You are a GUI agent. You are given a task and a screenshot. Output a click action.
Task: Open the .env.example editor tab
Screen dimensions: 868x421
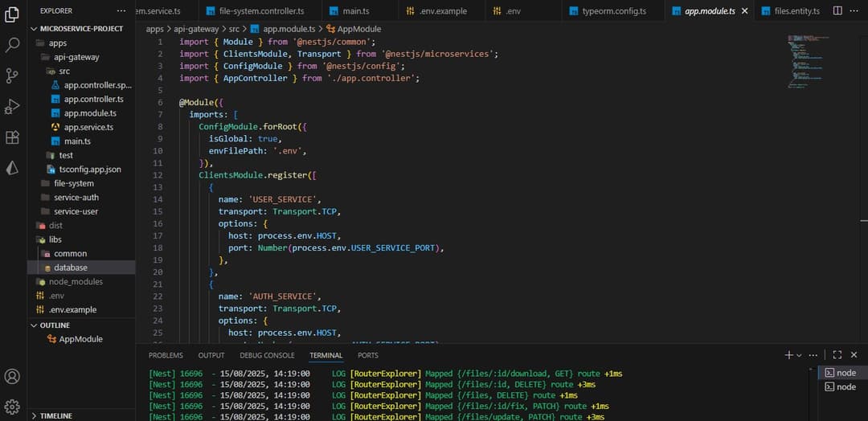(x=442, y=10)
